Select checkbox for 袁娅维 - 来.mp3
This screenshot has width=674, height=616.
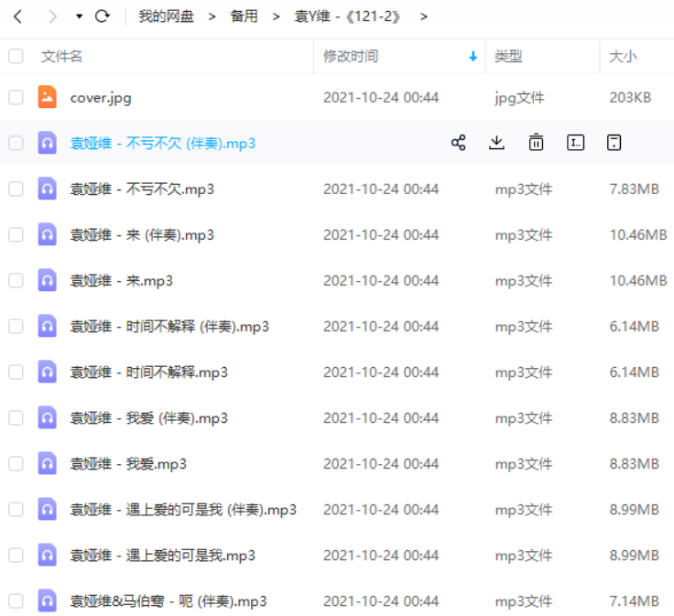coord(16,280)
